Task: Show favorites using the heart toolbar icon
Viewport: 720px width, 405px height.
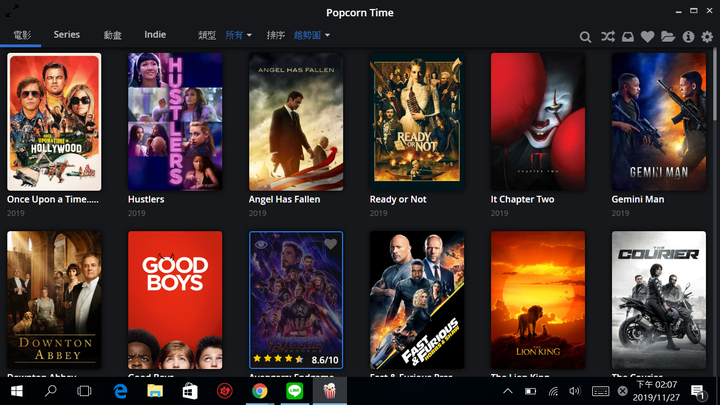Action: (x=647, y=37)
